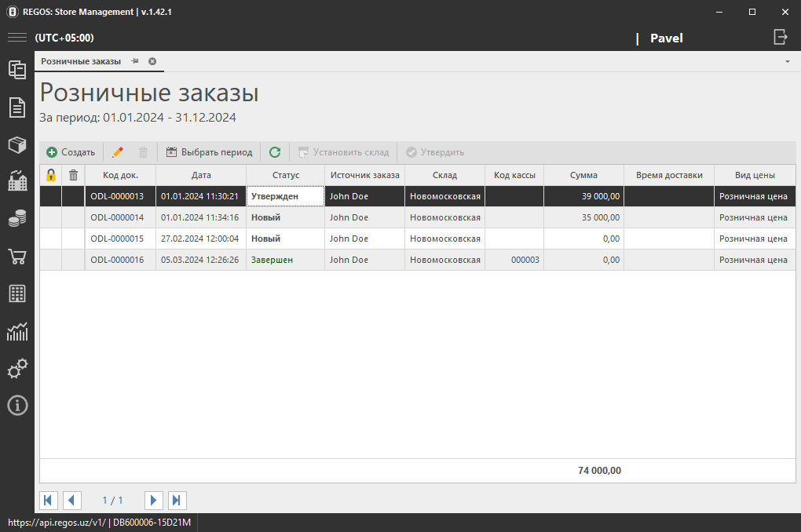This screenshot has height=532, width=801.
Task: Click the Создать button
Action: (71, 152)
